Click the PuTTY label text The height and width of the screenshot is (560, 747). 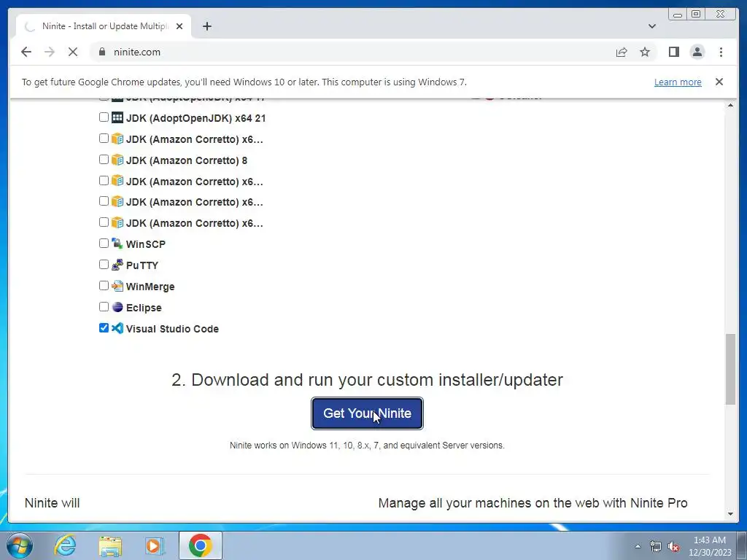[142, 265]
